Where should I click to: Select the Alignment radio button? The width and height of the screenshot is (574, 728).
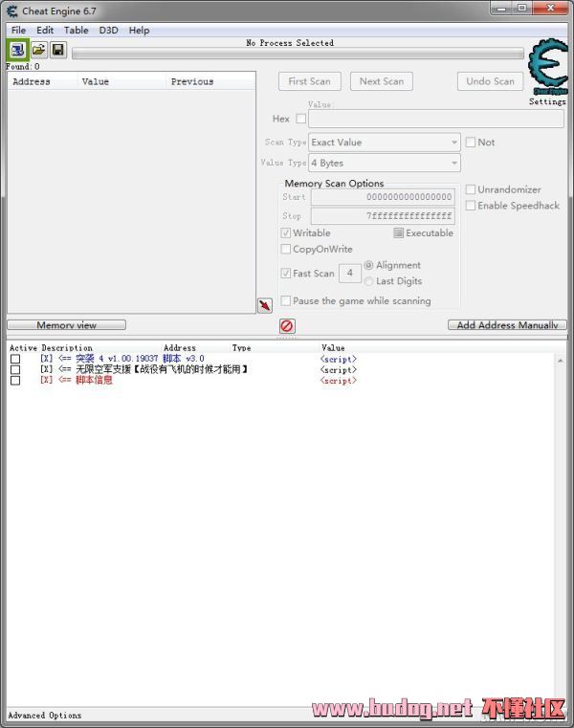point(368,265)
